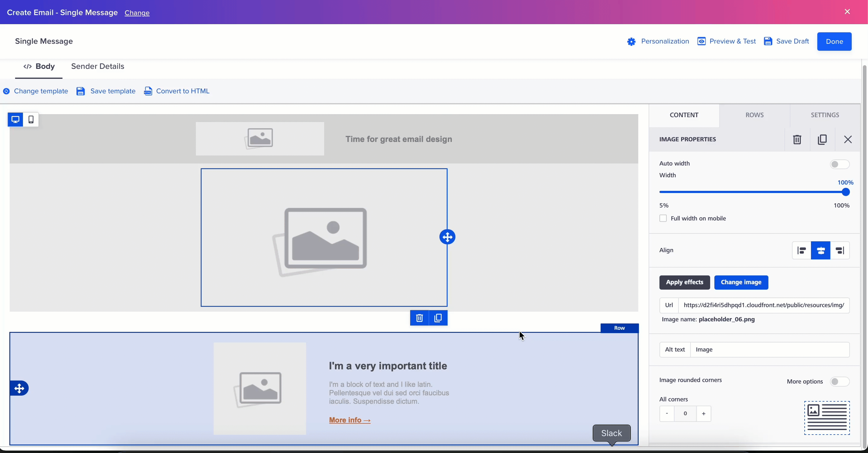Click the move handle on selected image

point(448,237)
